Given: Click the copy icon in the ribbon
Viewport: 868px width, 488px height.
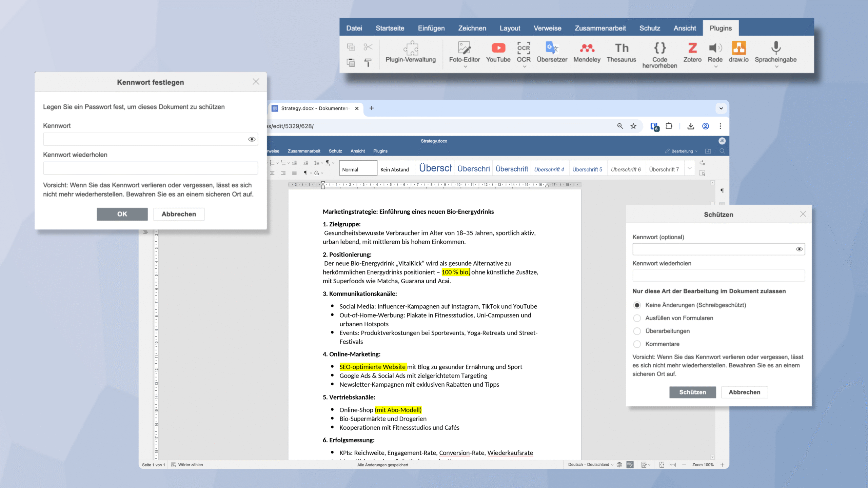Looking at the screenshot, I should [x=351, y=47].
